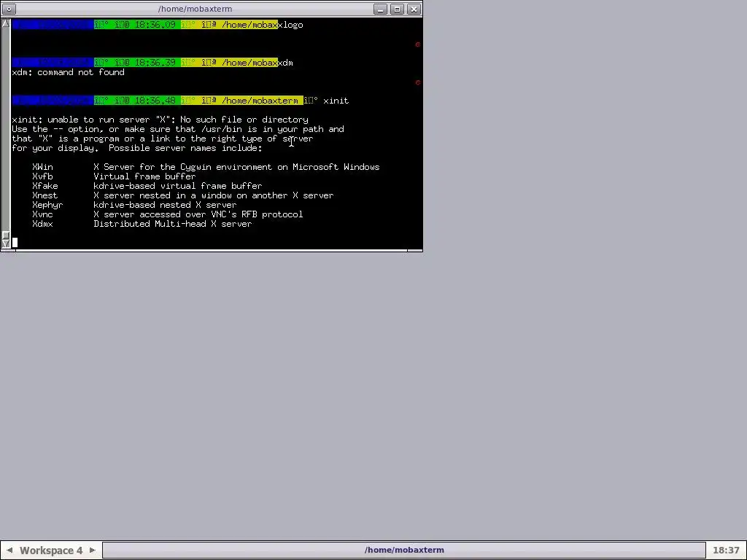The width and height of the screenshot is (747, 560).
Task: Click the Xvfb server name entry
Action: [42, 176]
